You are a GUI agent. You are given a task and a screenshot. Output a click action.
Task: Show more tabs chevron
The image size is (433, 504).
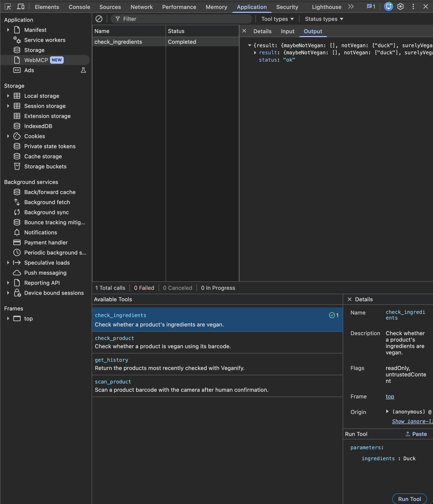(x=351, y=7)
